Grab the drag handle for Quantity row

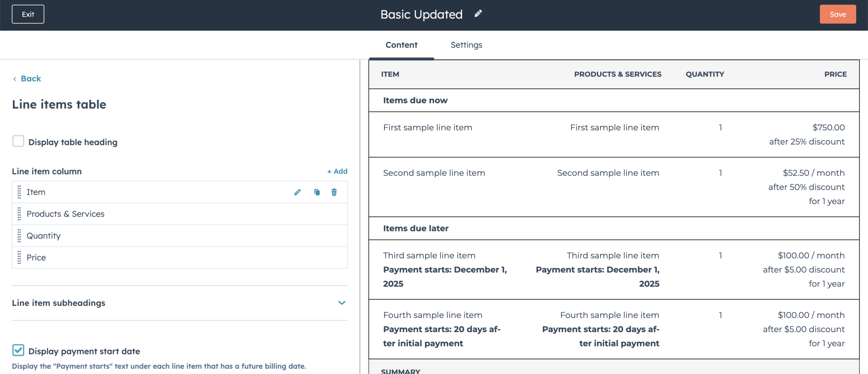tap(19, 236)
